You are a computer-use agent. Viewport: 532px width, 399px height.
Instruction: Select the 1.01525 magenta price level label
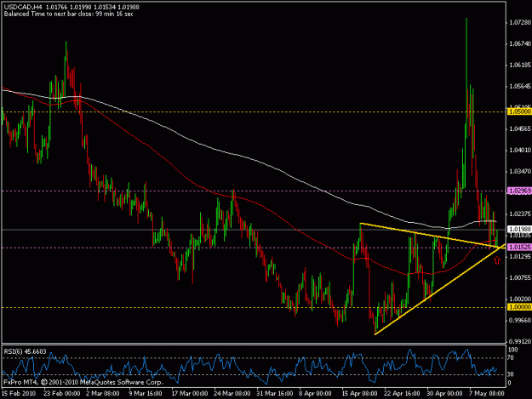(519, 248)
